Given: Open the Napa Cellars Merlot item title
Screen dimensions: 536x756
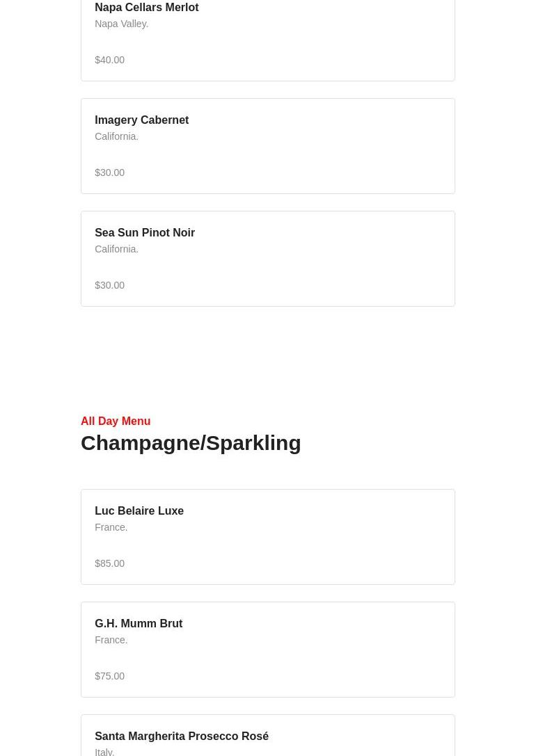Looking at the screenshot, I should pyautogui.click(x=146, y=8).
